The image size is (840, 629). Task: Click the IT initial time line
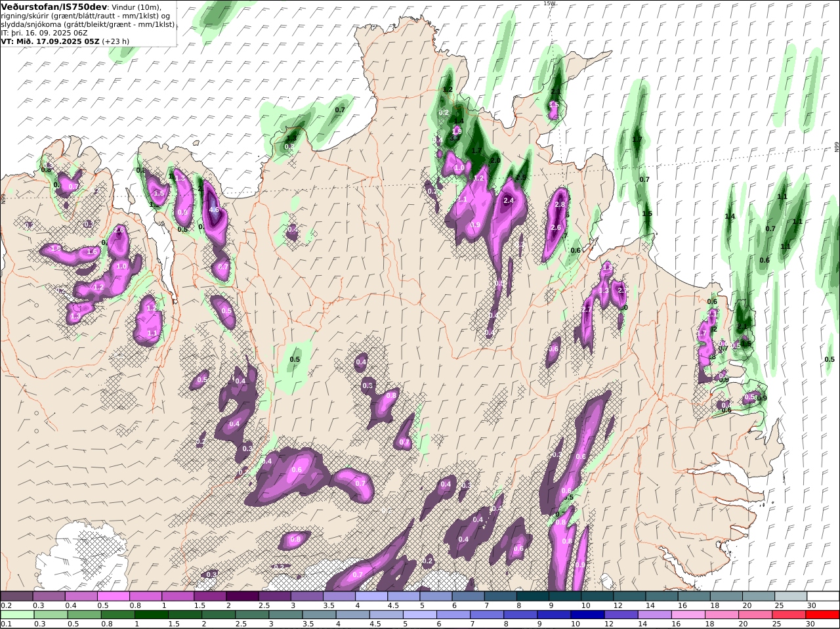44,32
